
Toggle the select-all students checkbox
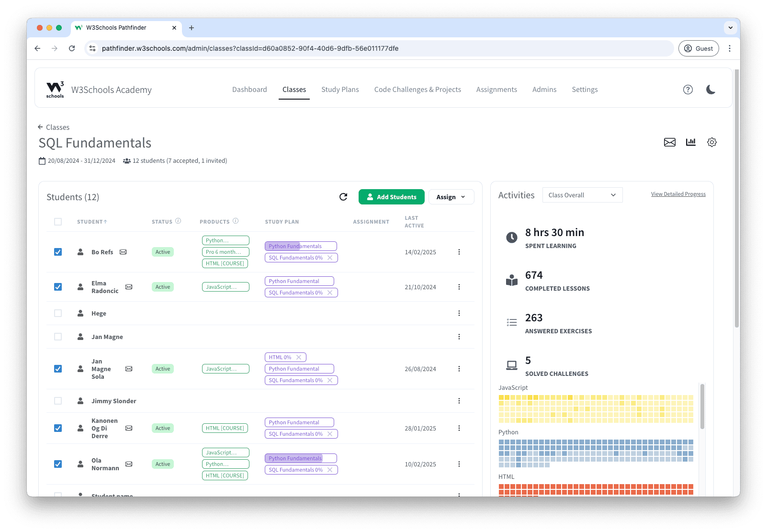coord(58,222)
